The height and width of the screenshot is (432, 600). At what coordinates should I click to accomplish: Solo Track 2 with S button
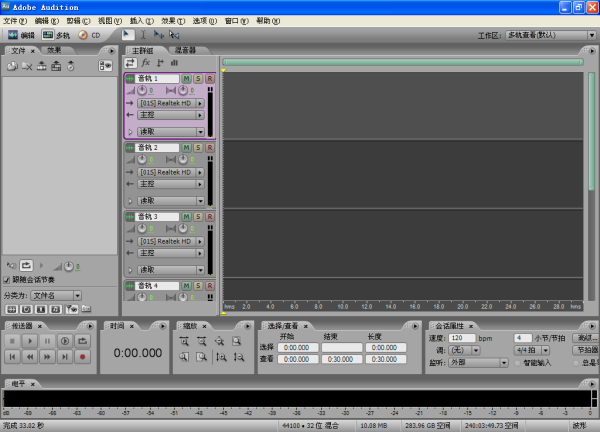[198, 147]
